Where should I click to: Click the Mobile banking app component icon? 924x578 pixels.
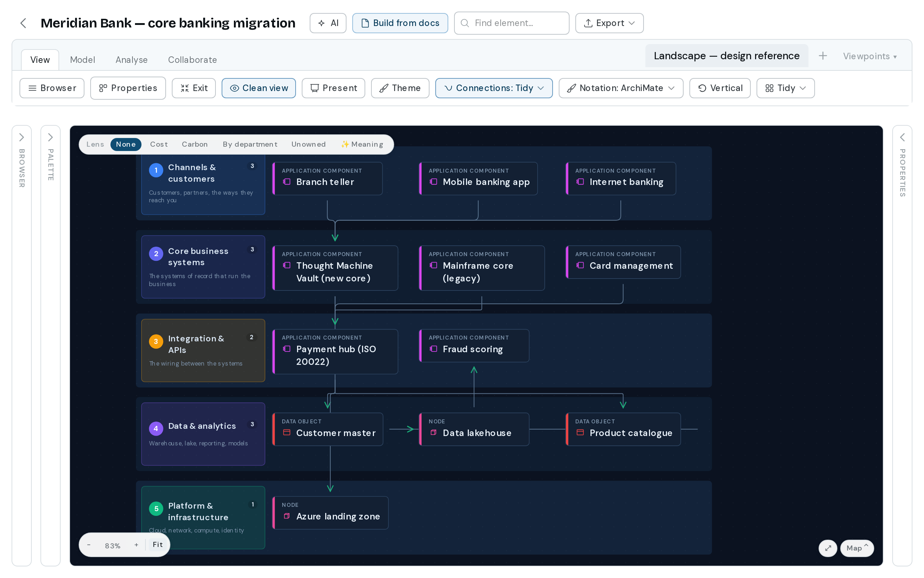click(433, 182)
